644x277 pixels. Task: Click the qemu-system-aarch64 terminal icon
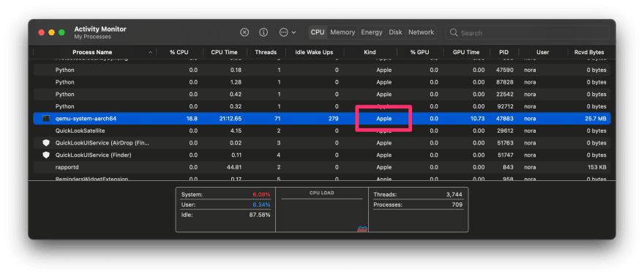(46, 119)
